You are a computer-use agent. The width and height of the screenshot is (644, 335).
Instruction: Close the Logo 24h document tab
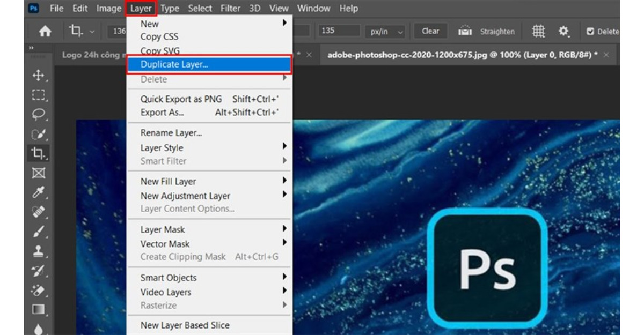[309, 55]
